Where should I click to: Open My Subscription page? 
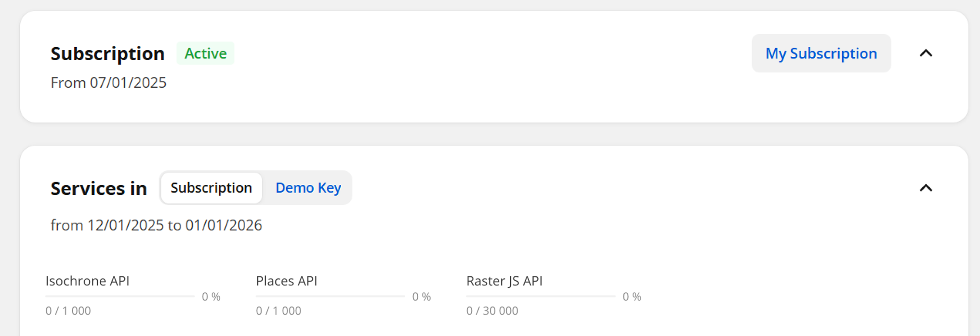pos(821,53)
